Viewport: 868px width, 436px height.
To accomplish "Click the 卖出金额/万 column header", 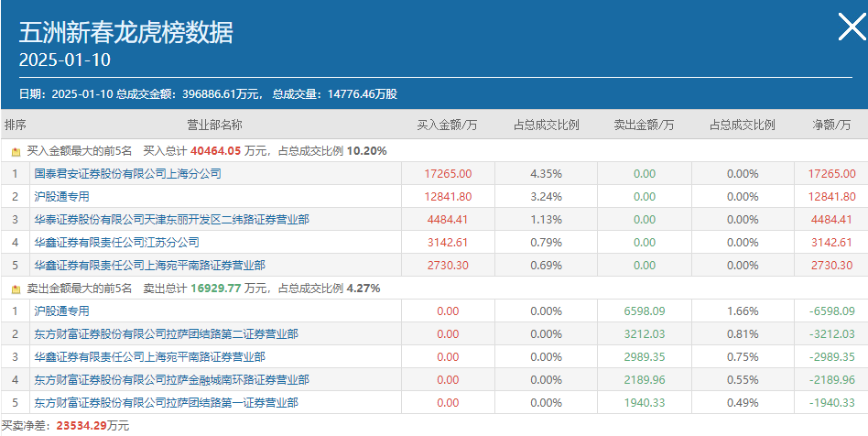I will click(644, 125).
